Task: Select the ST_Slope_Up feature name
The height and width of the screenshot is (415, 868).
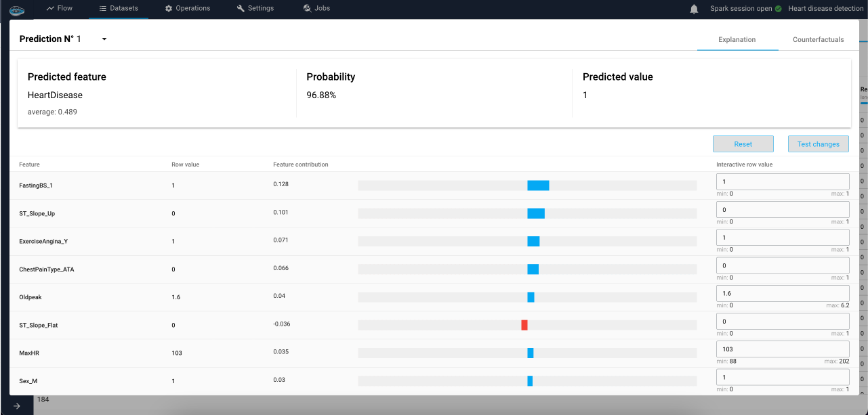Action: [37, 213]
